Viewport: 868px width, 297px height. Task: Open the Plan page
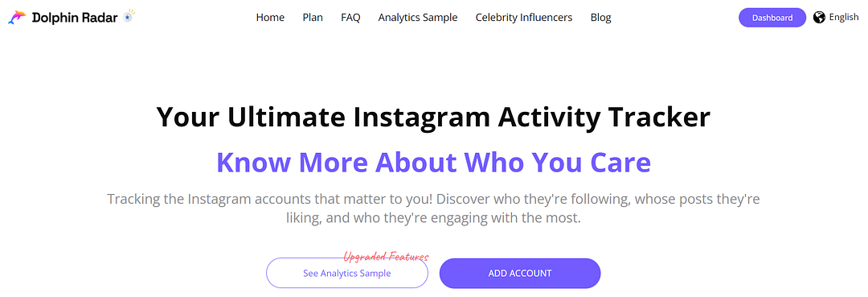313,17
